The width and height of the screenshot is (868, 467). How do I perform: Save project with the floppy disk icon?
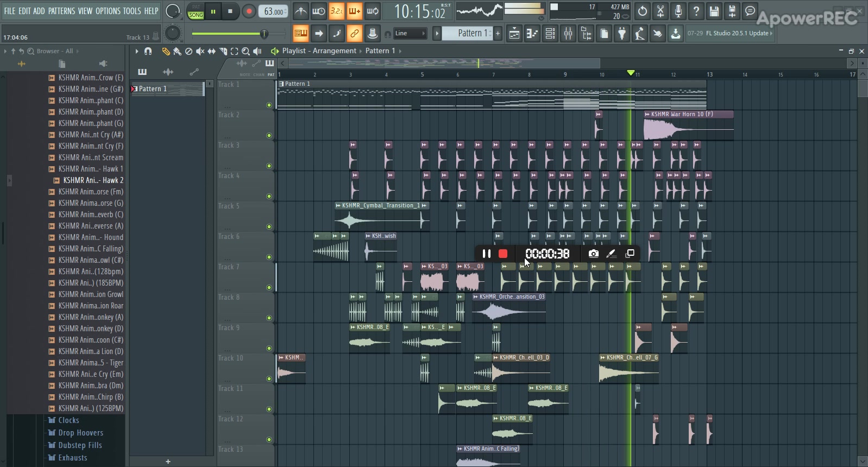click(x=714, y=11)
